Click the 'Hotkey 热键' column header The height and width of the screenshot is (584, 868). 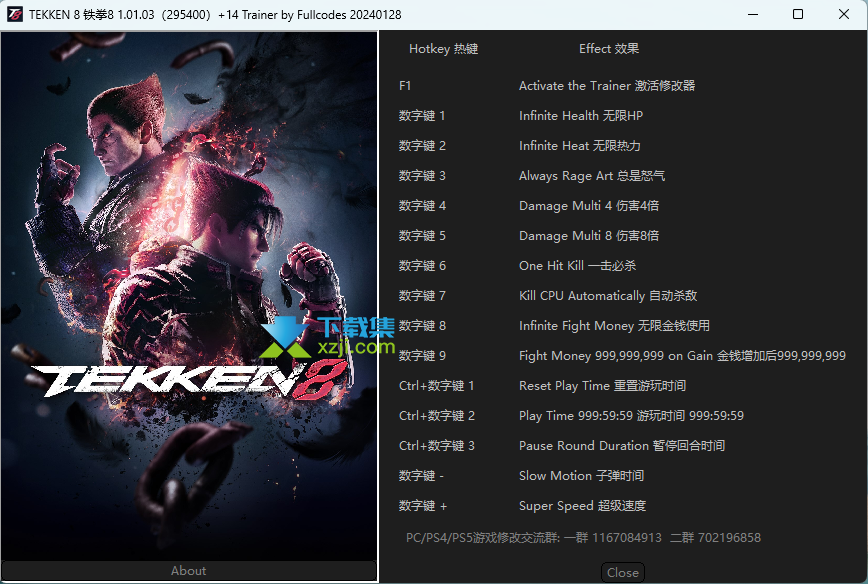(443, 49)
